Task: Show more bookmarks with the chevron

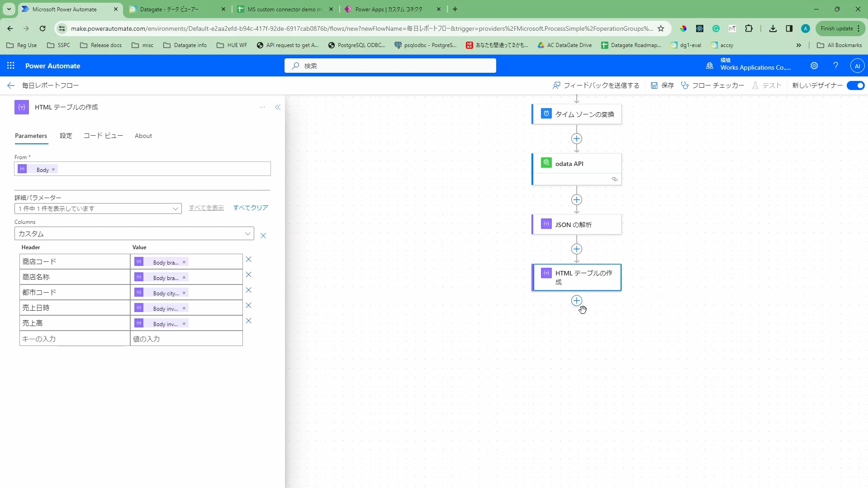Action: click(799, 45)
